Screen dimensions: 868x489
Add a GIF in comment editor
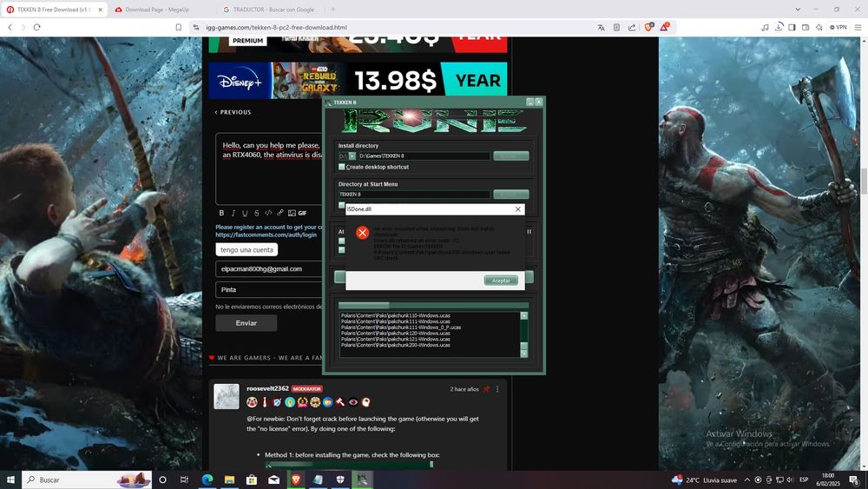pos(302,213)
